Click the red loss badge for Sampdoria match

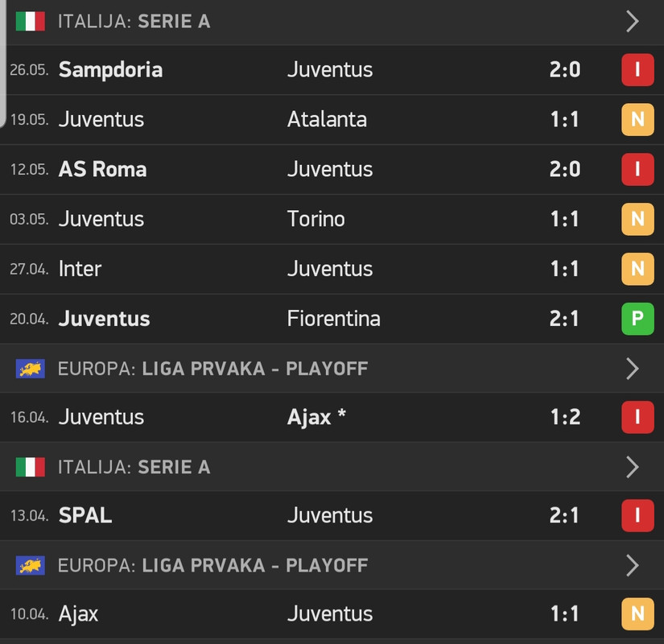coord(637,69)
